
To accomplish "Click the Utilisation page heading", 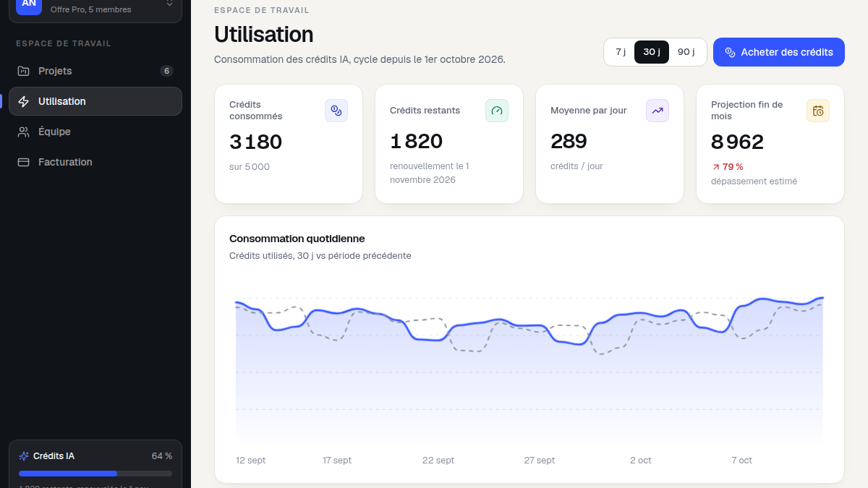I will click(x=264, y=35).
